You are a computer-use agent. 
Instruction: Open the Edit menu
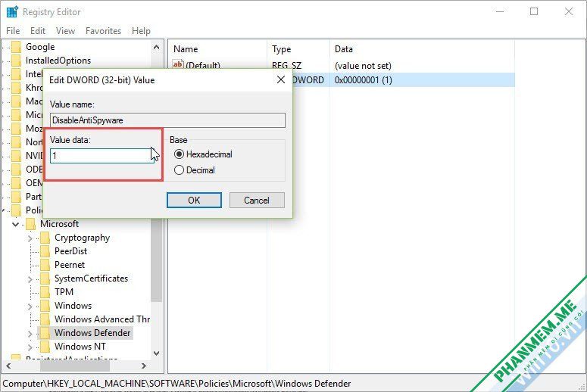click(38, 31)
